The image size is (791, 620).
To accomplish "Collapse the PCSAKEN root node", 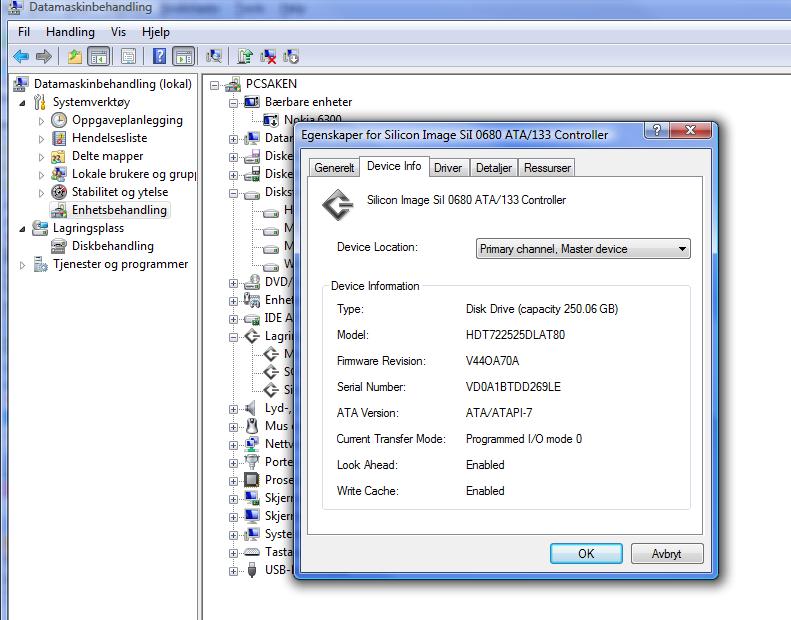I will 214,85.
